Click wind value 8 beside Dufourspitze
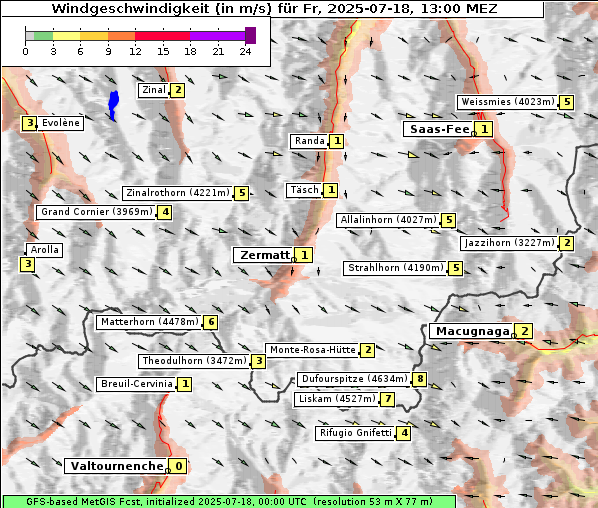This screenshot has width=598, height=508. click(420, 379)
